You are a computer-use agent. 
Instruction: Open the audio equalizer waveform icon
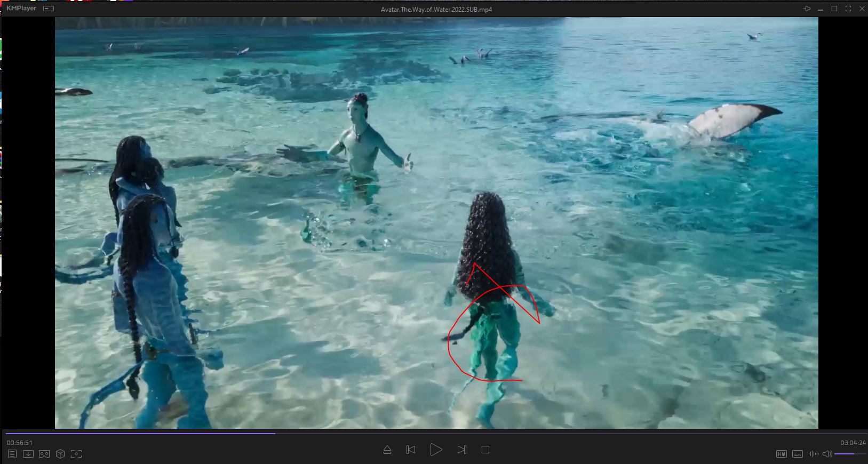(x=814, y=454)
